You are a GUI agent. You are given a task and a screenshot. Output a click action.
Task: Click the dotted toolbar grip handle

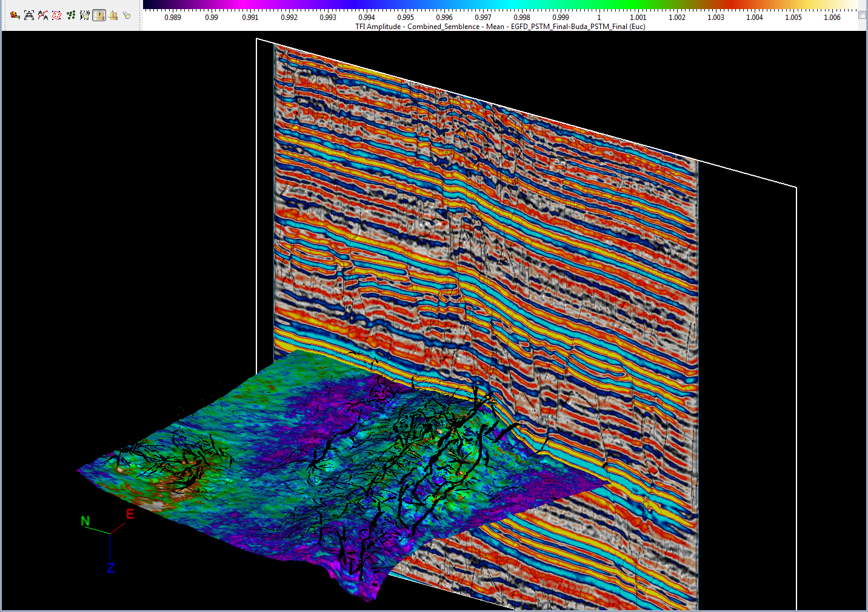tap(4, 15)
